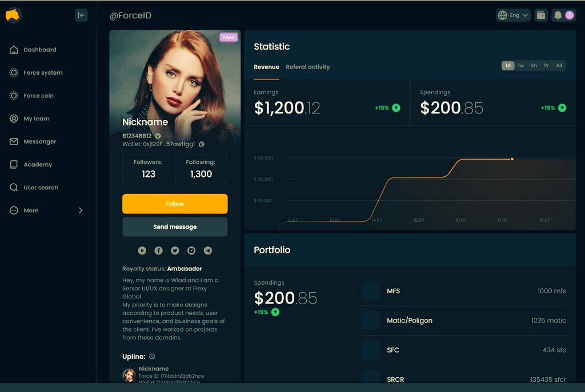The image size is (585, 392).
Task: Click the Follow button
Action: tap(175, 204)
